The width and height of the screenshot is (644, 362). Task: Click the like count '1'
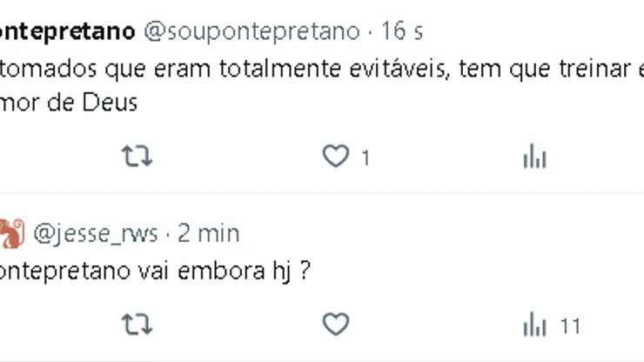[x=366, y=158]
